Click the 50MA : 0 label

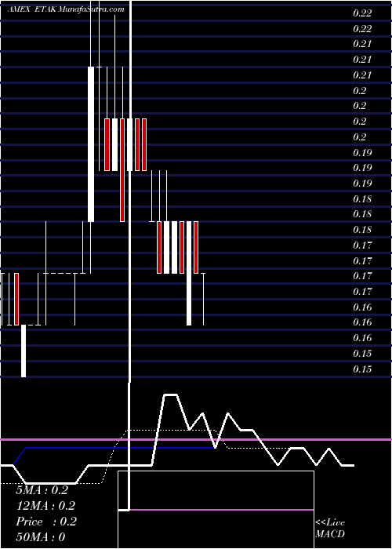pos(41,536)
